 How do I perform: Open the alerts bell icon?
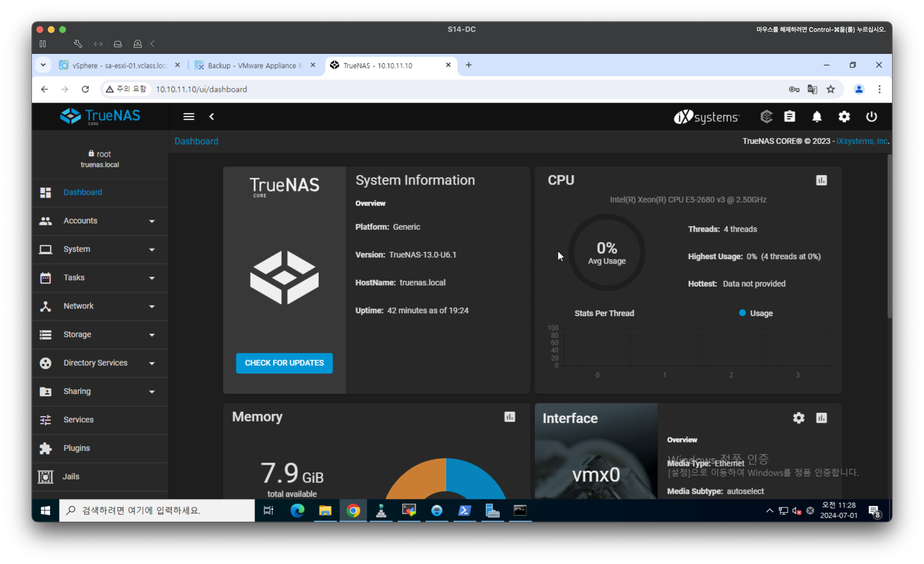(817, 117)
